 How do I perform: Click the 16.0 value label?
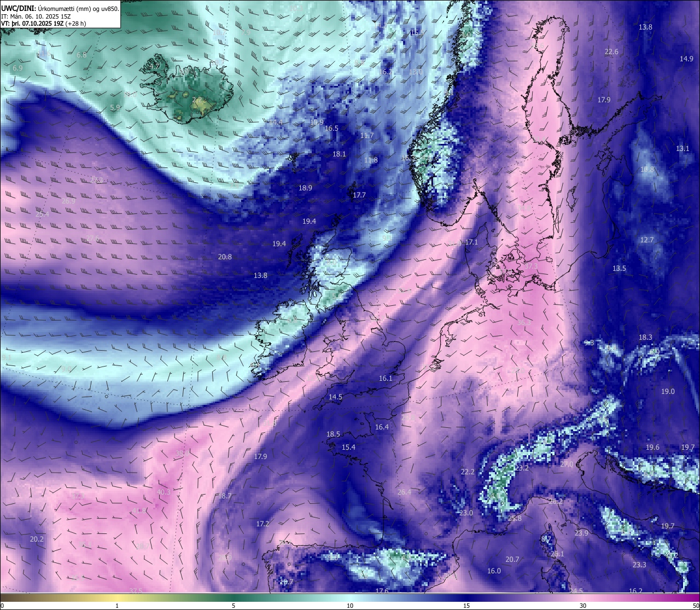(494, 571)
